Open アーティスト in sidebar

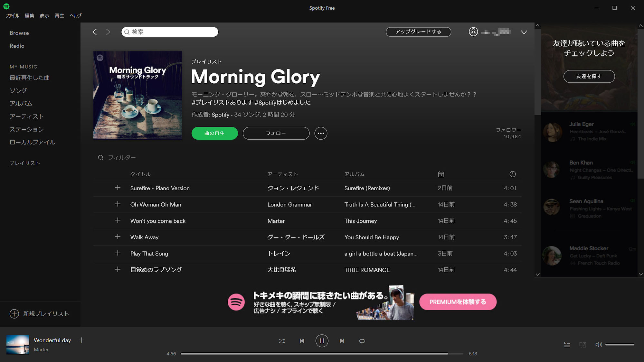pyautogui.click(x=27, y=116)
